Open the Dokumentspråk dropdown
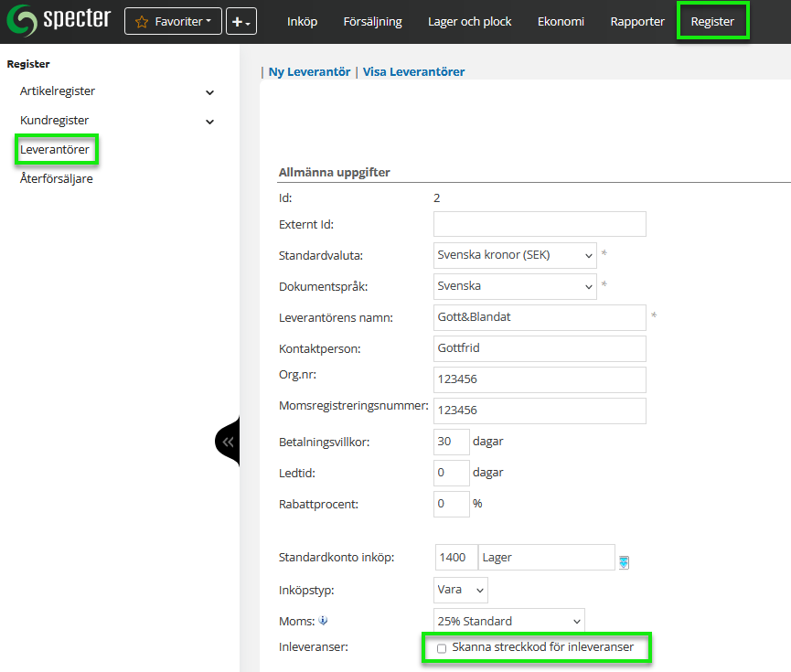The height and width of the screenshot is (672, 791). (515, 286)
